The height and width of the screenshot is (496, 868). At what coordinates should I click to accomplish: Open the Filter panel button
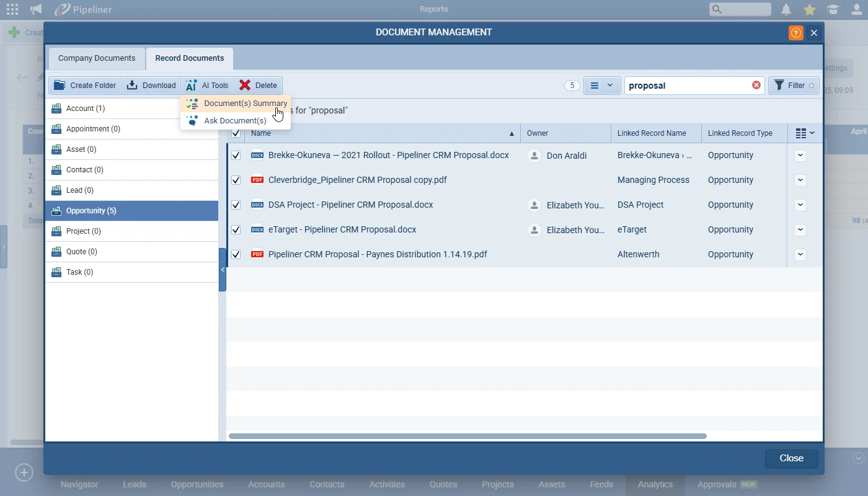pos(794,86)
